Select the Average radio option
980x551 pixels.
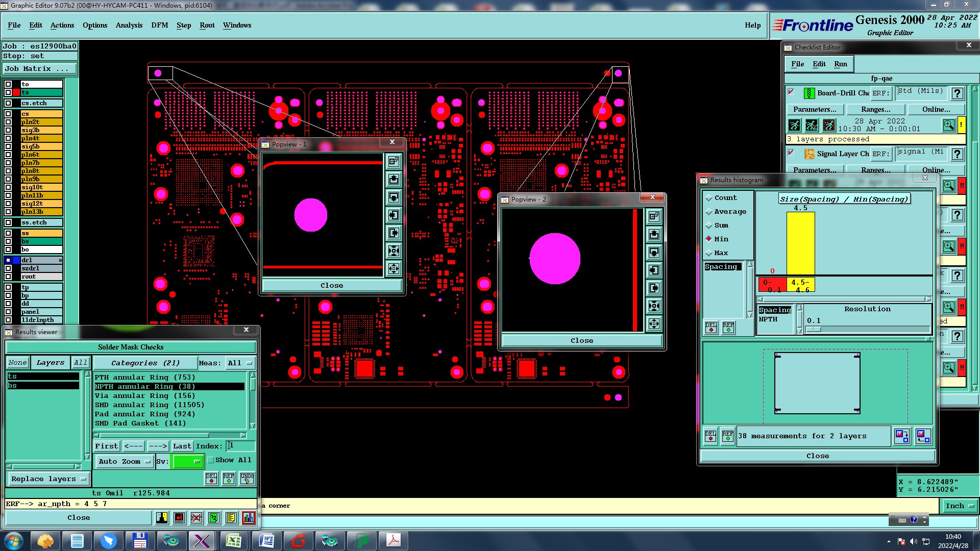pyautogui.click(x=709, y=212)
